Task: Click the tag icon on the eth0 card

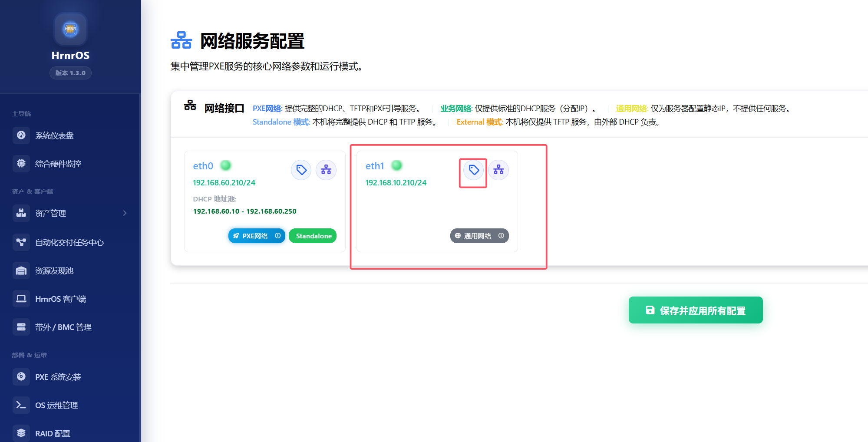Action: [x=301, y=170]
